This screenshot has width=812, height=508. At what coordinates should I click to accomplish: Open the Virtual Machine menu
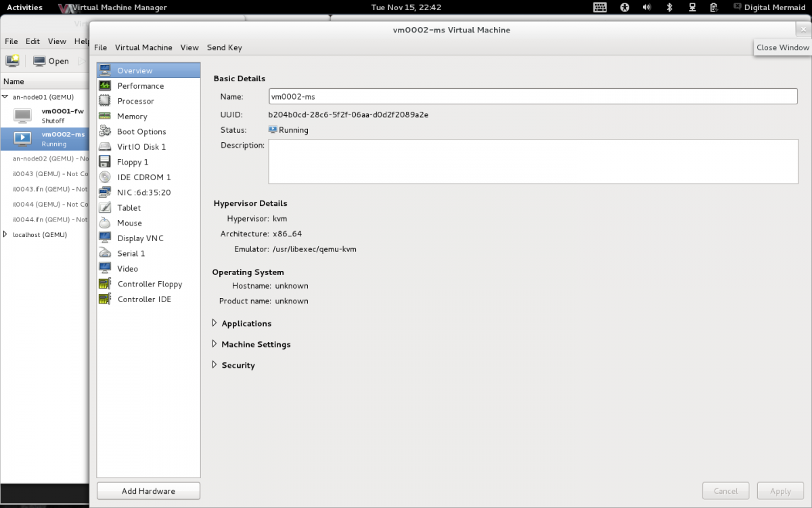[x=143, y=47]
